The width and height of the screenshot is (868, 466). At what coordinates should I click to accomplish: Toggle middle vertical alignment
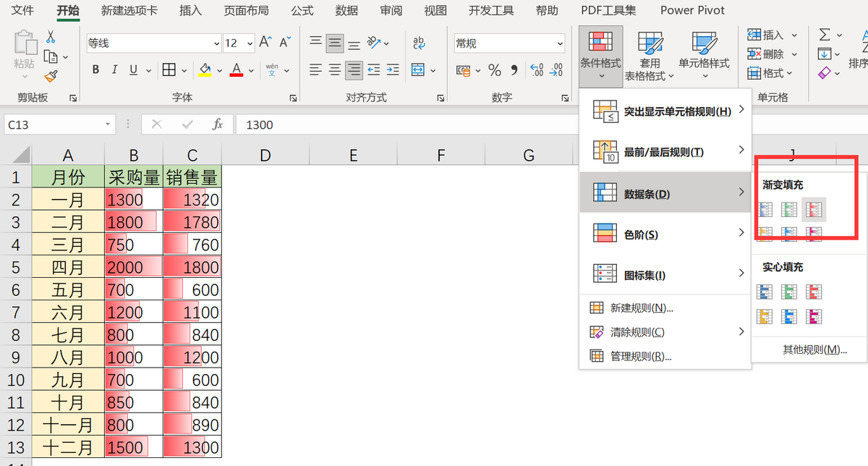pos(334,43)
